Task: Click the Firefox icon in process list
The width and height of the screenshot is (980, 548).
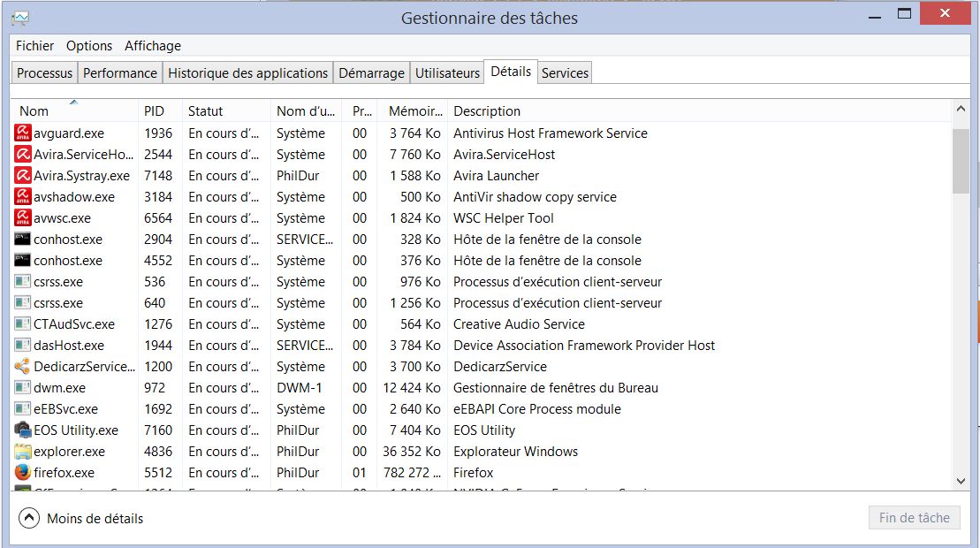Action: point(23,473)
